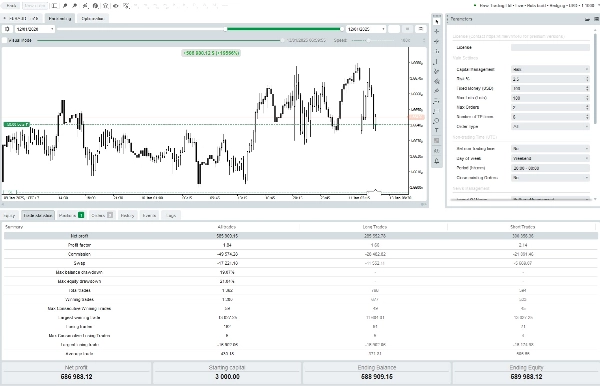The image size is (600, 386).
Task: Adjust the Risk % stepper arrows
Action: point(587,79)
